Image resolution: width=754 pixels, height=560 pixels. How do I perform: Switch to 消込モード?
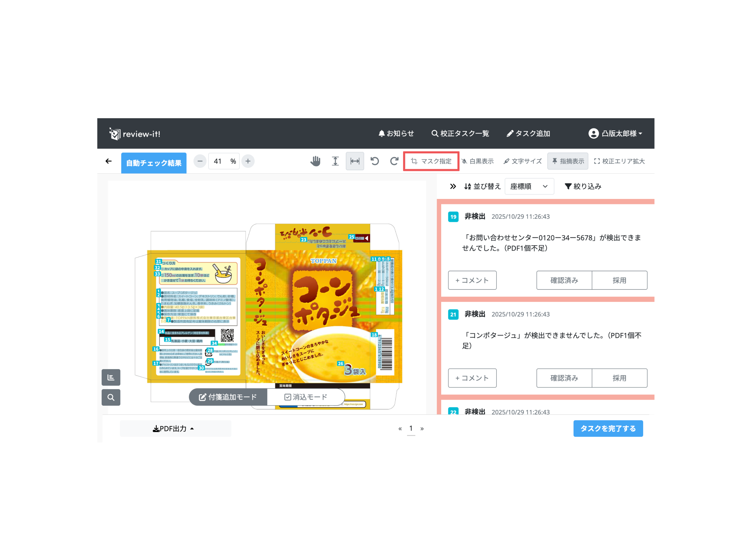coord(306,397)
